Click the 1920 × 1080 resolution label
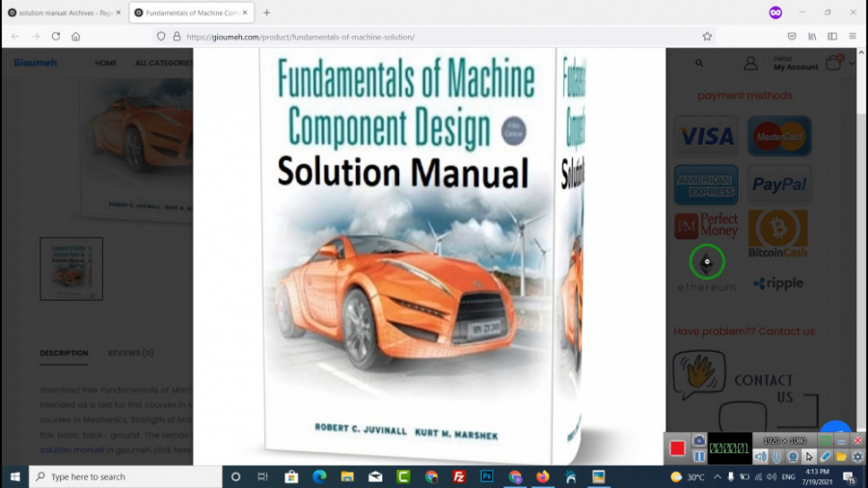Image resolution: width=868 pixels, height=488 pixels. (x=784, y=441)
